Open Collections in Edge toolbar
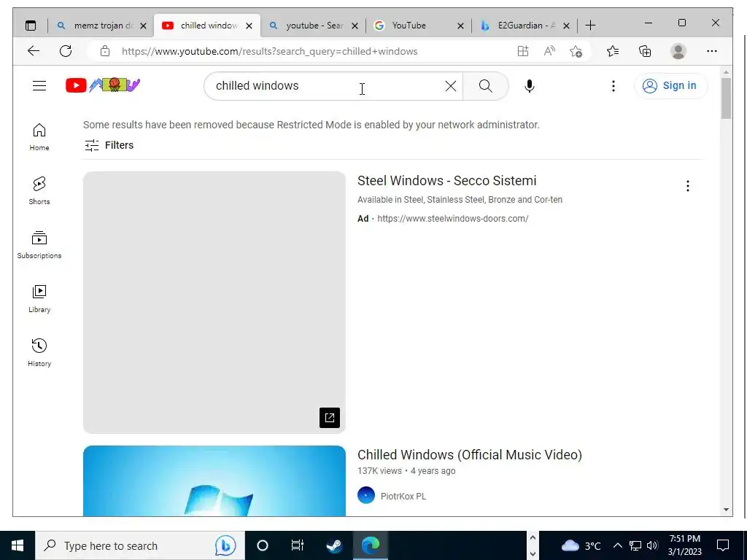This screenshot has height=560, width=747. point(645,52)
